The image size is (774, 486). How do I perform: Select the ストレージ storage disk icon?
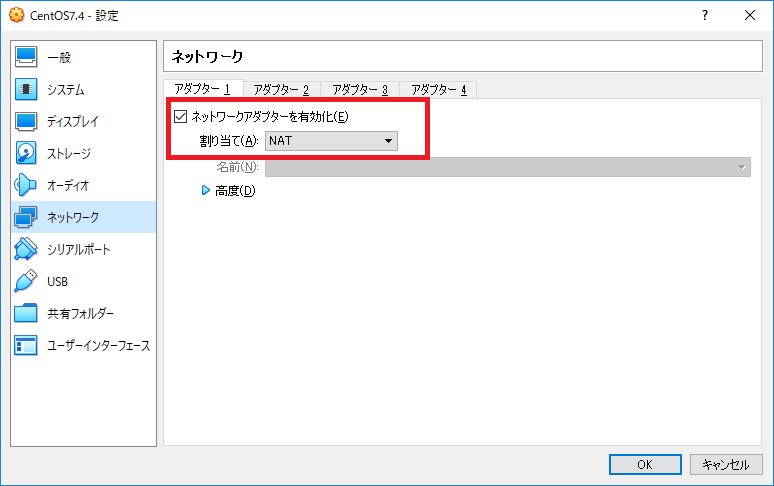[27, 153]
